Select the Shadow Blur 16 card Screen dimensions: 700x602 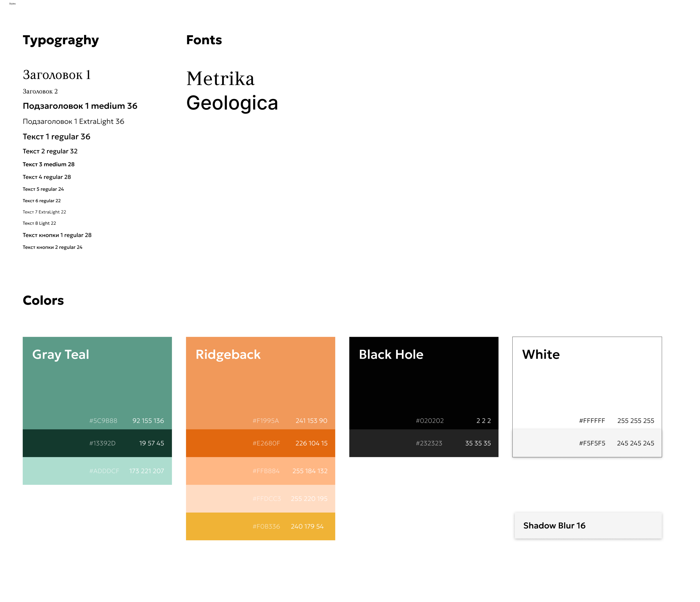click(588, 525)
